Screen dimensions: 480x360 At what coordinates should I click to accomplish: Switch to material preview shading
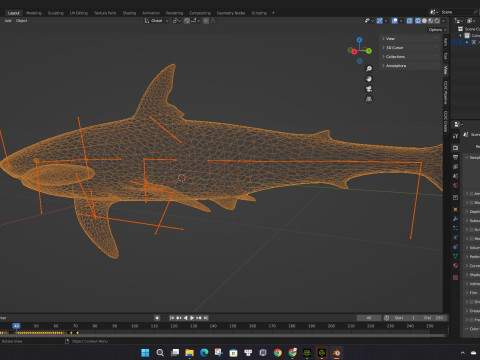click(431, 21)
